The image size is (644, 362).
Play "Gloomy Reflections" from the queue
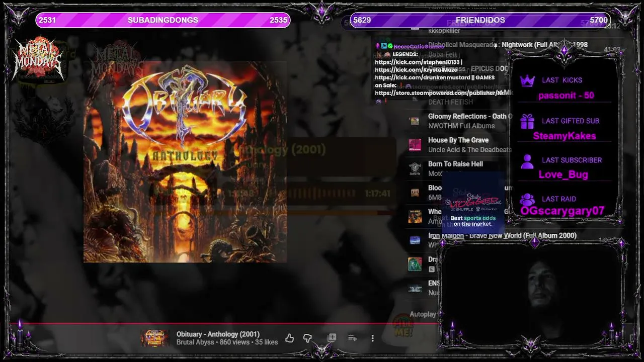click(470, 116)
